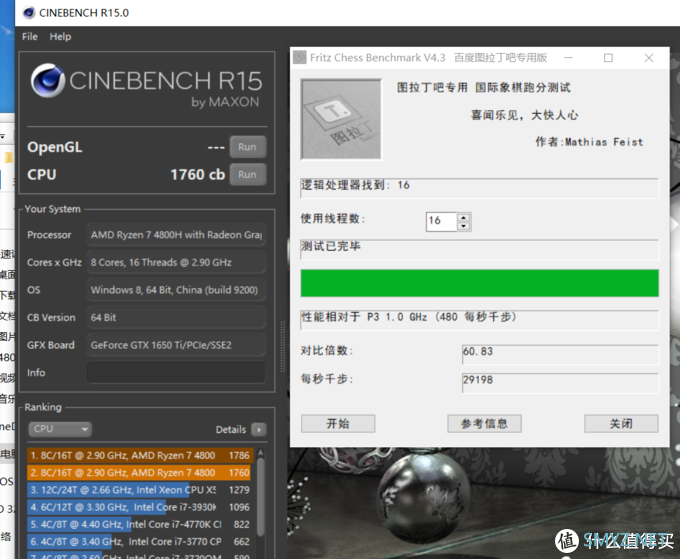Minimize the Fritz Chess Benchmark window

(569, 58)
